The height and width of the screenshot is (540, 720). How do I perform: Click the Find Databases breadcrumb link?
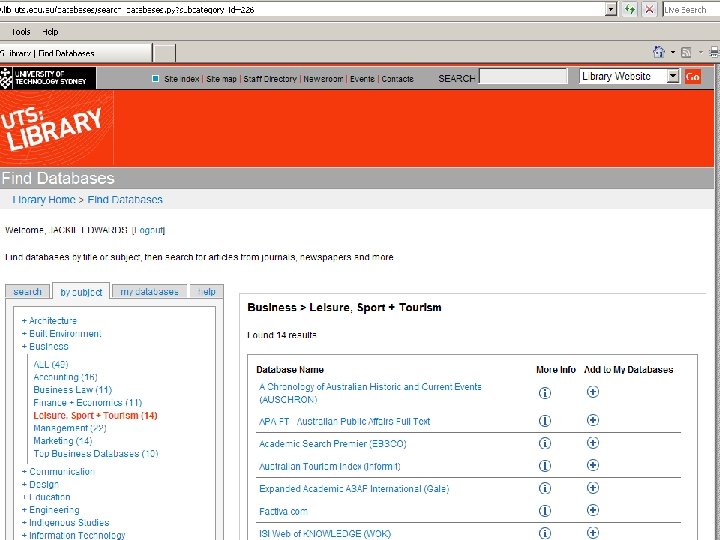tap(125, 200)
